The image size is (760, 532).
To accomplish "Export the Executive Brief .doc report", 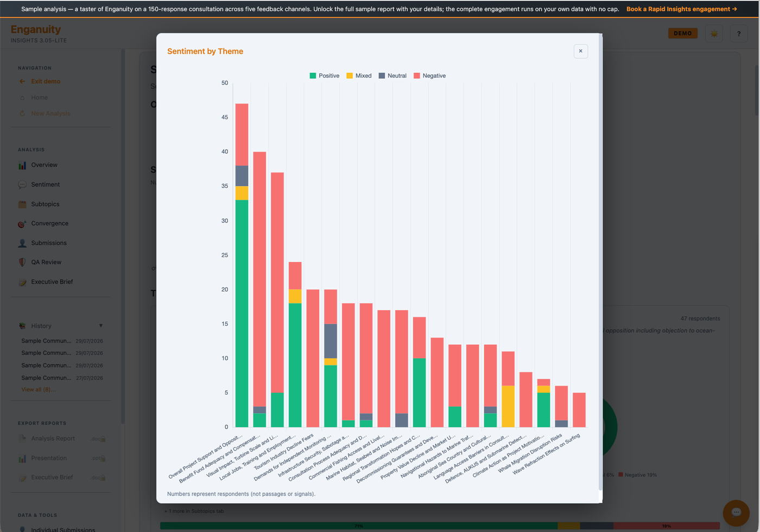I will (x=61, y=478).
